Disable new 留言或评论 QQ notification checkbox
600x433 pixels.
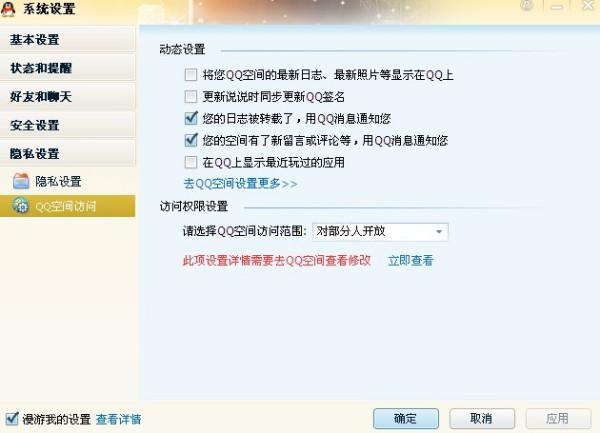191,140
